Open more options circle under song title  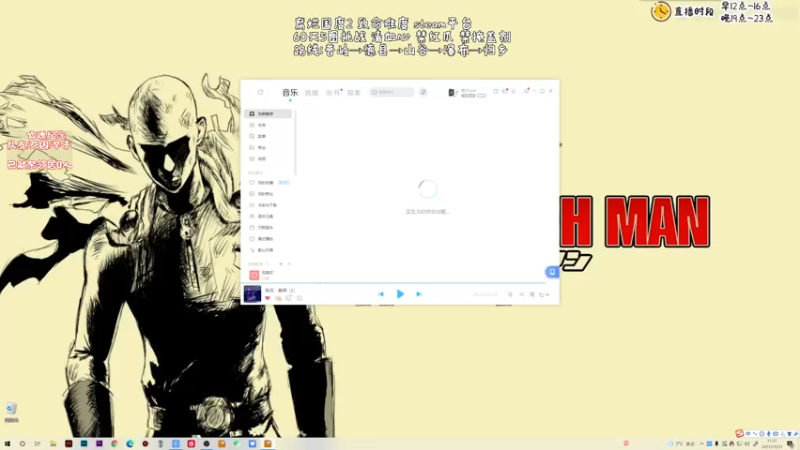coord(299,298)
